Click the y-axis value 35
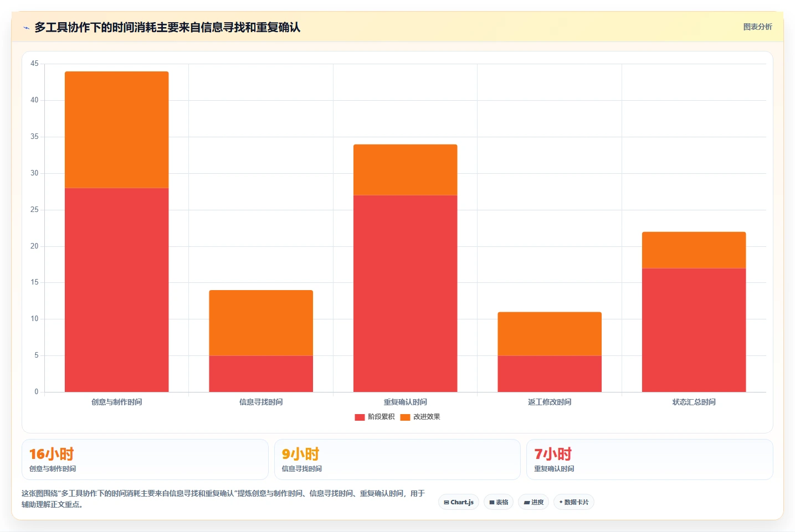Image resolution: width=795 pixels, height=532 pixels. tap(34, 137)
